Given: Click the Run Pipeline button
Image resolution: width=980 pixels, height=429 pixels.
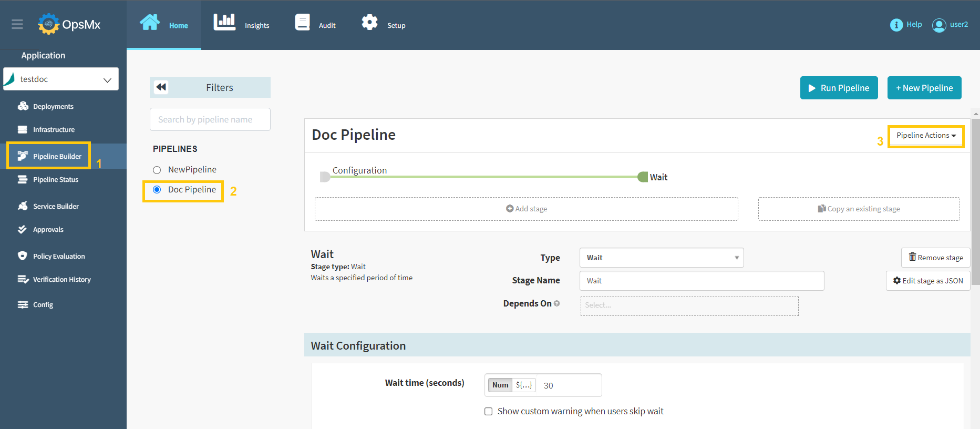Looking at the screenshot, I should click(839, 88).
